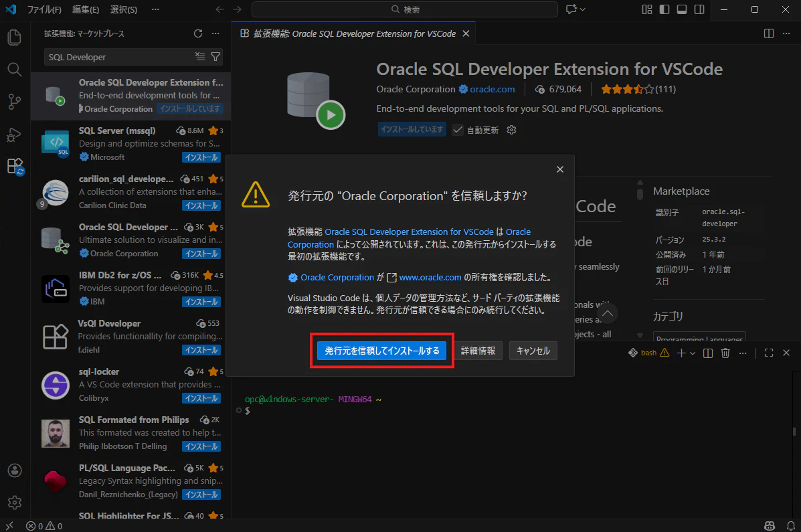This screenshot has width=801, height=532.
Task: Toggle secondary side bar layout icon
Action: click(x=699, y=9)
